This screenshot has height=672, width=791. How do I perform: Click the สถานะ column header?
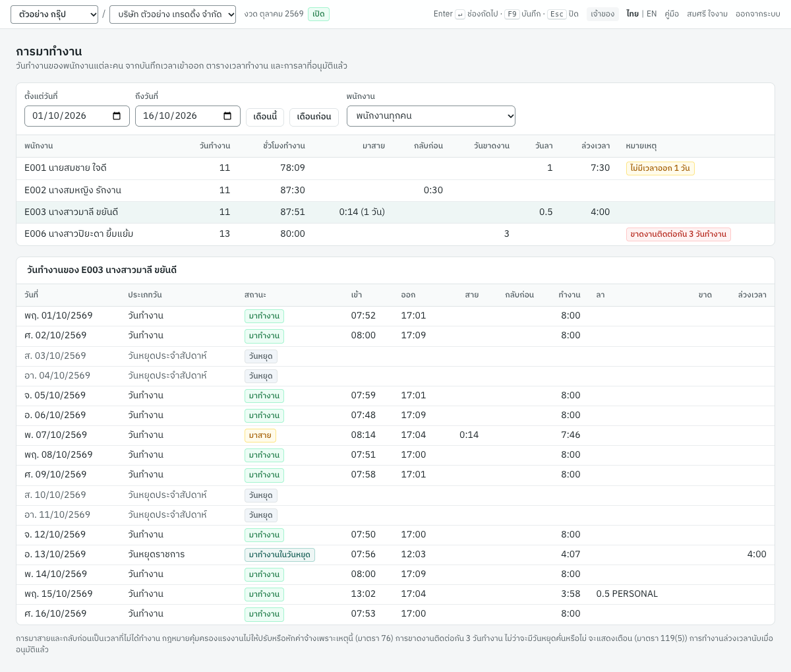click(255, 295)
